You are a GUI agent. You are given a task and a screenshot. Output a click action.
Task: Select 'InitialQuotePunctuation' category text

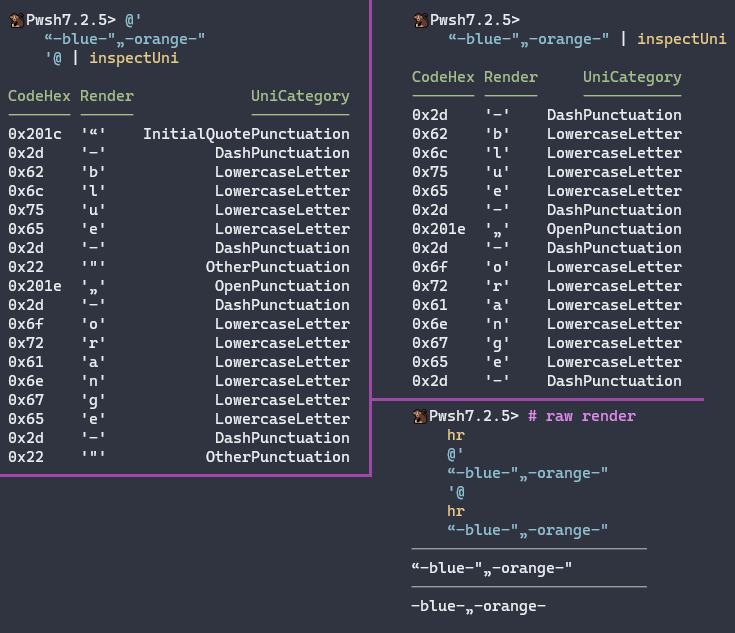(247, 134)
